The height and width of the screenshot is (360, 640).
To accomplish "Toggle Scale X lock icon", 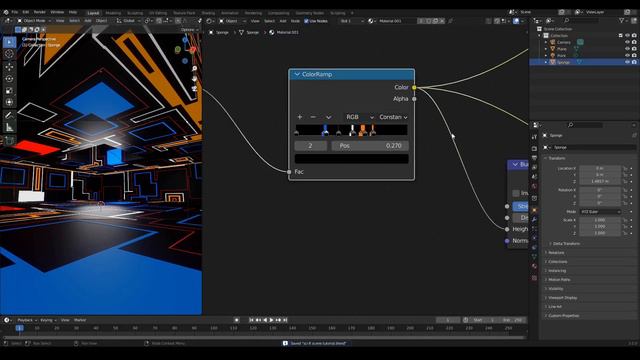I will click(x=625, y=220).
